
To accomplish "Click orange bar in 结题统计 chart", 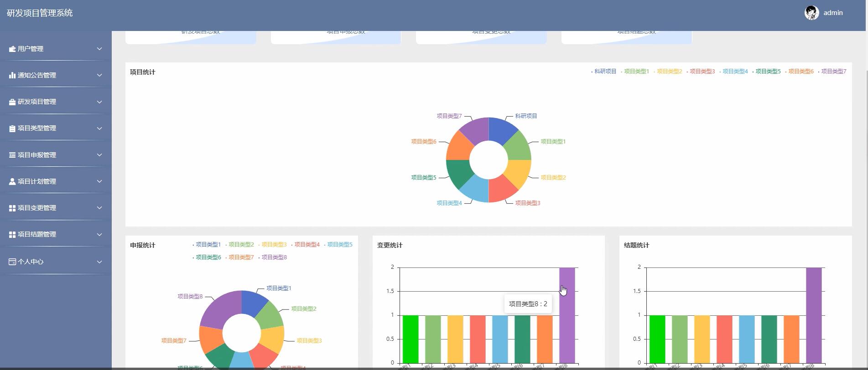I will point(791,339).
